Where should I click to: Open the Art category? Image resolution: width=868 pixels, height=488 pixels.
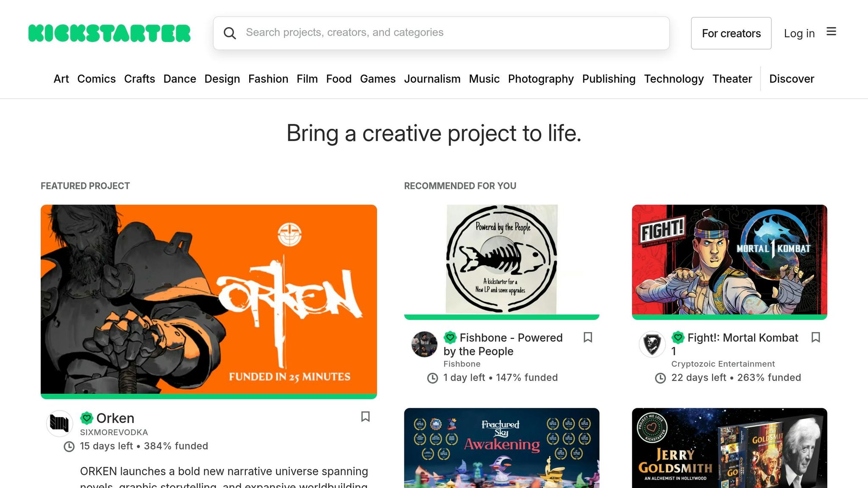(61, 79)
